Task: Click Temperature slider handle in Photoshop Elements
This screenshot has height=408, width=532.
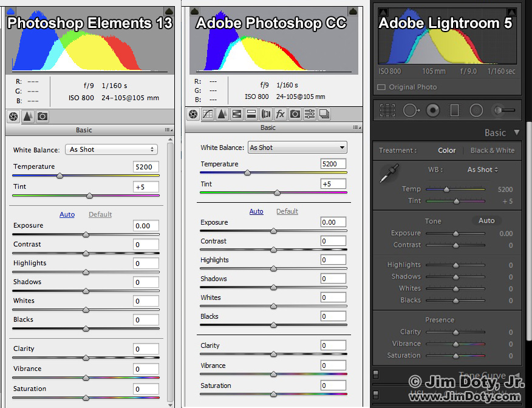Action: tap(60, 175)
